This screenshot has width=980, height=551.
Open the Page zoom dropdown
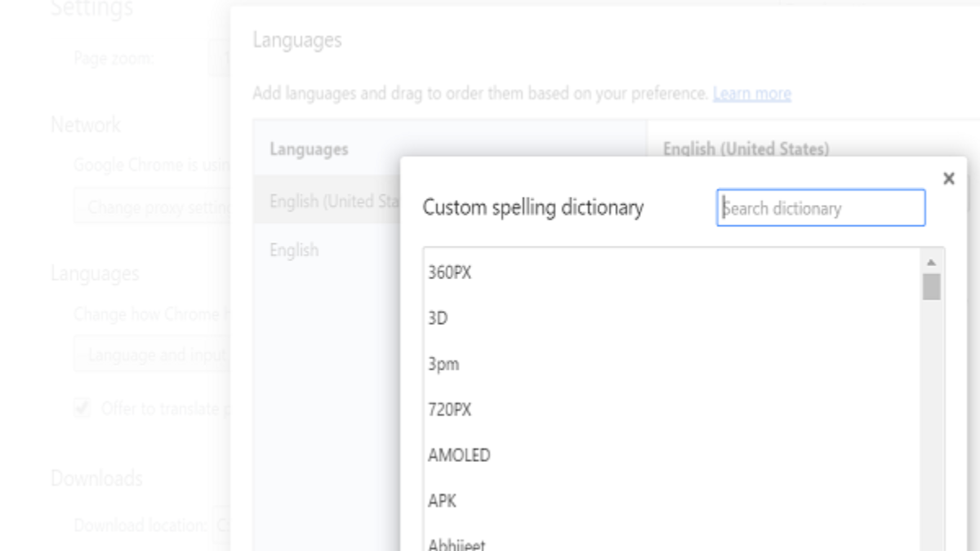click(x=220, y=59)
